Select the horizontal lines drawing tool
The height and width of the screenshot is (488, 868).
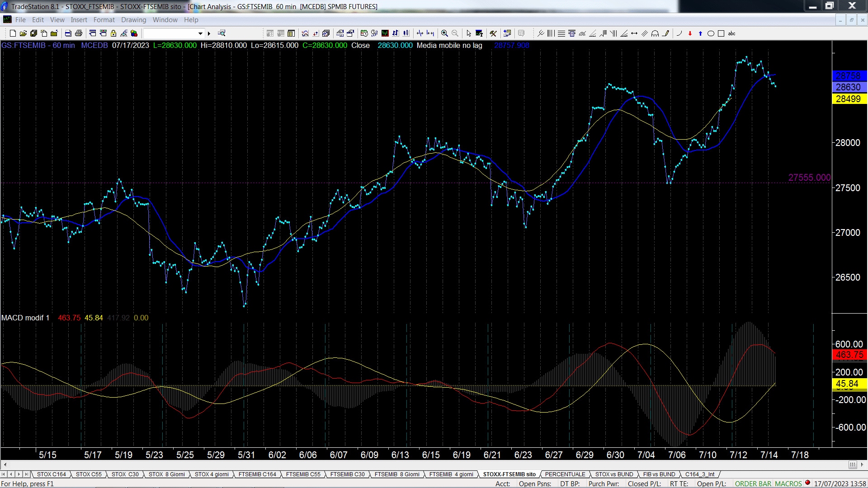coord(561,33)
